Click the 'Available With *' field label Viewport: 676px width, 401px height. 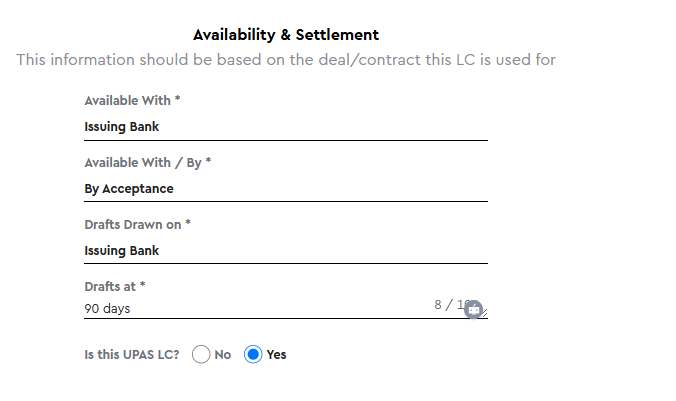(x=132, y=100)
